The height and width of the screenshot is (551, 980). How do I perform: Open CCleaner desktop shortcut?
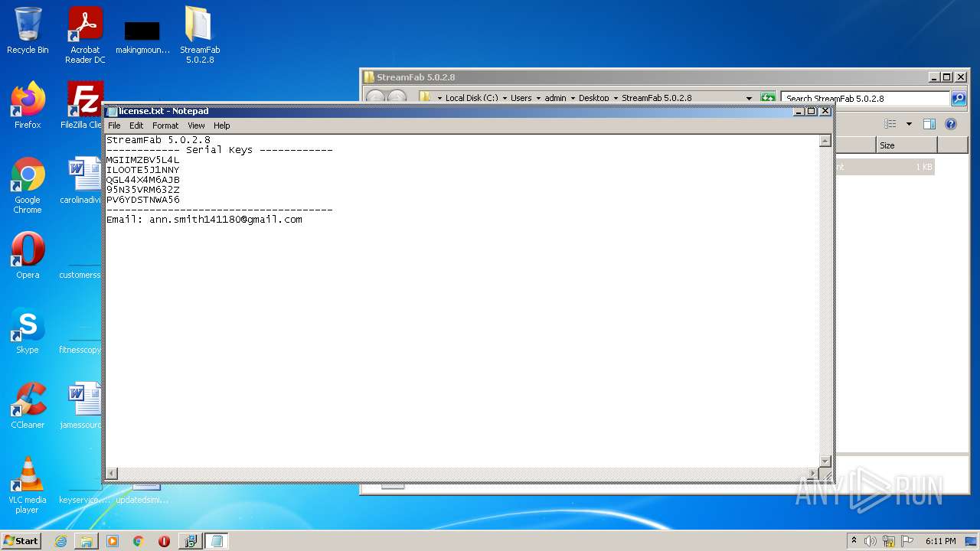[x=28, y=406]
